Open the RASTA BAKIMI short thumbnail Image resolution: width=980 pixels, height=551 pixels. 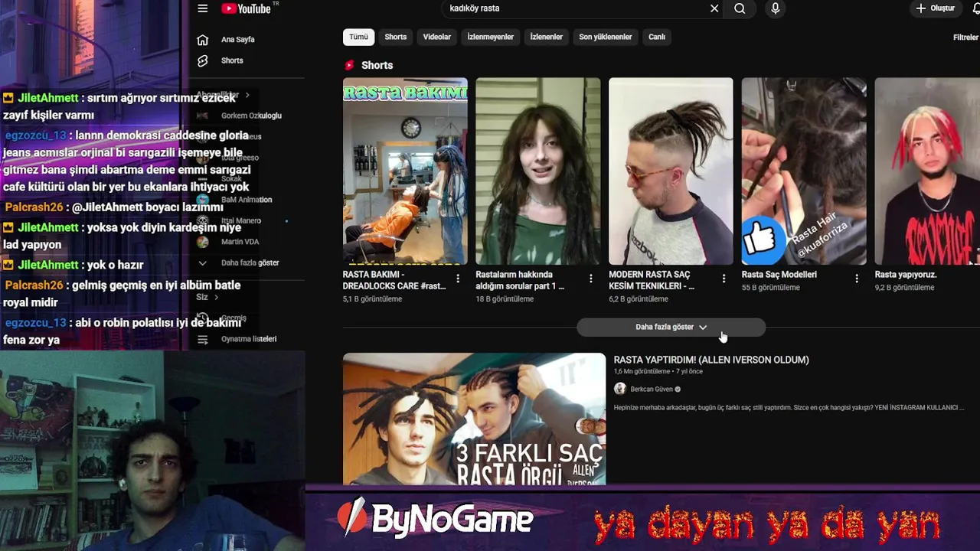(x=405, y=171)
